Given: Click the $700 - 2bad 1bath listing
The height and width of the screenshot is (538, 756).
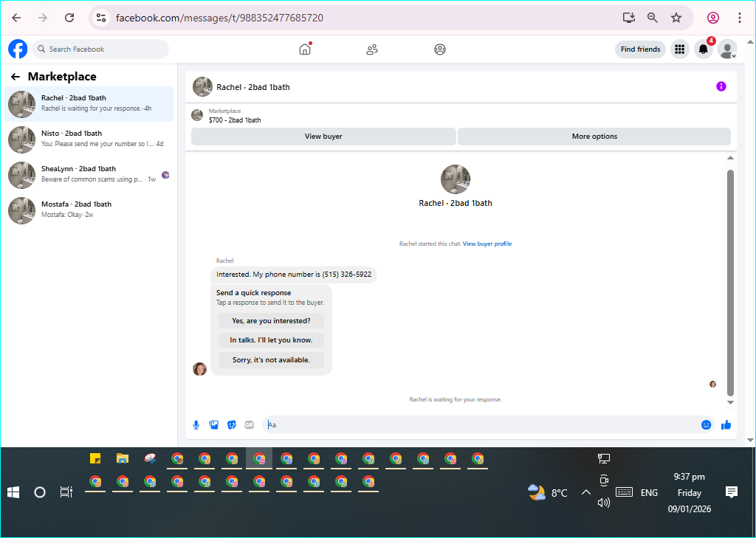Looking at the screenshot, I should [x=235, y=120].
